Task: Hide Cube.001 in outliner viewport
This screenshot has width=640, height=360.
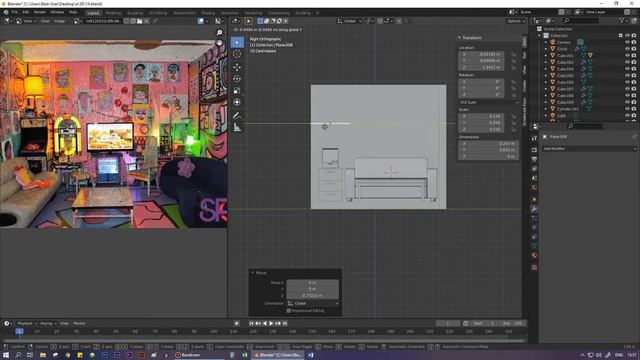Action: pyautogui.click(x=627, y=56)
